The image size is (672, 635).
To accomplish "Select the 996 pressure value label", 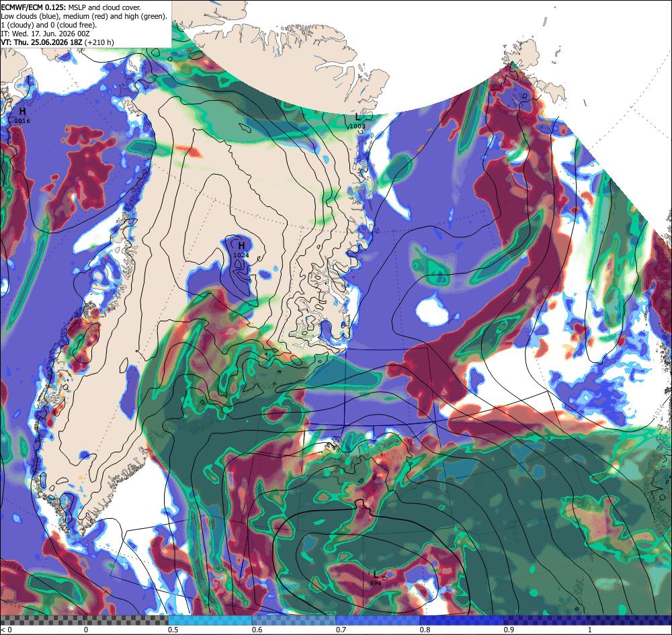I will (x=376, y=583).
